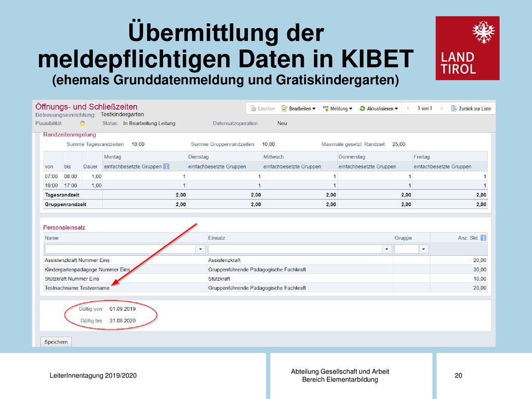
Task: Click info icon beside Anz. Std. header
Action: (x=484, y=238)
